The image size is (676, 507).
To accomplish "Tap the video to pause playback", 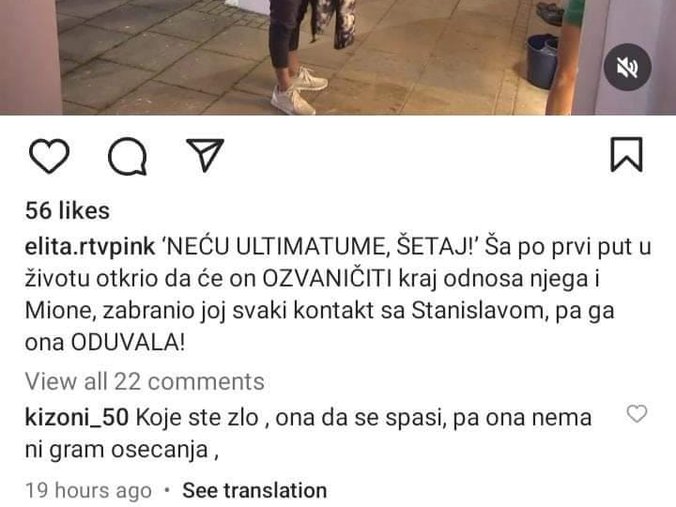I will 338,57.
